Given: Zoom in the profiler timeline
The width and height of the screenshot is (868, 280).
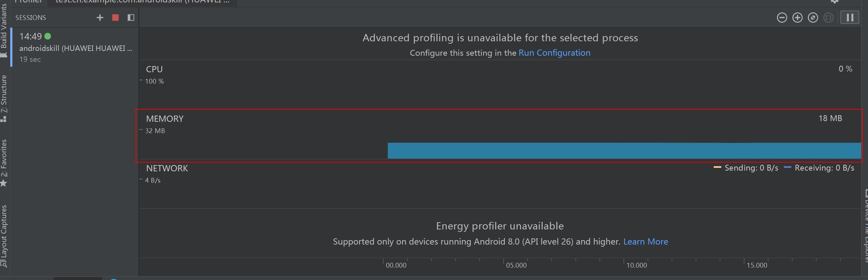Looking at the screenshot, I should point(797,18).
